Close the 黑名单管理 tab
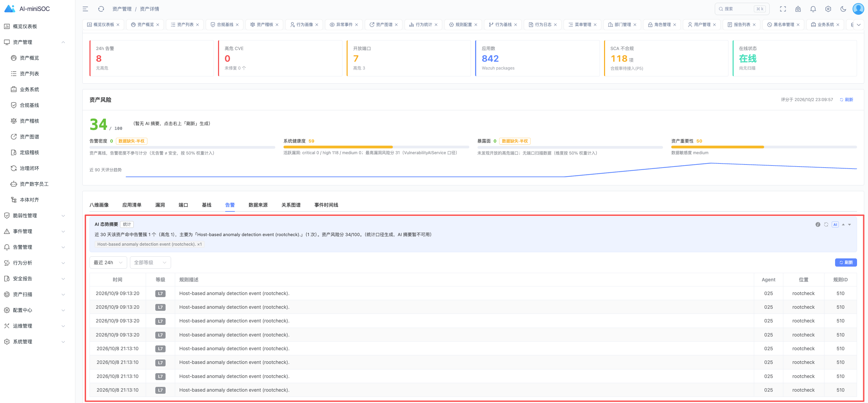The width and height of the screenshot is (868, 403). pos(798,25)
